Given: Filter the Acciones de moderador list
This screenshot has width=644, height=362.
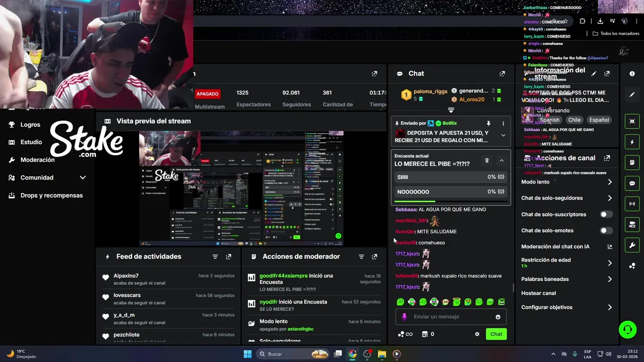Looking at the screenshot, I should [x=361, y=256].
